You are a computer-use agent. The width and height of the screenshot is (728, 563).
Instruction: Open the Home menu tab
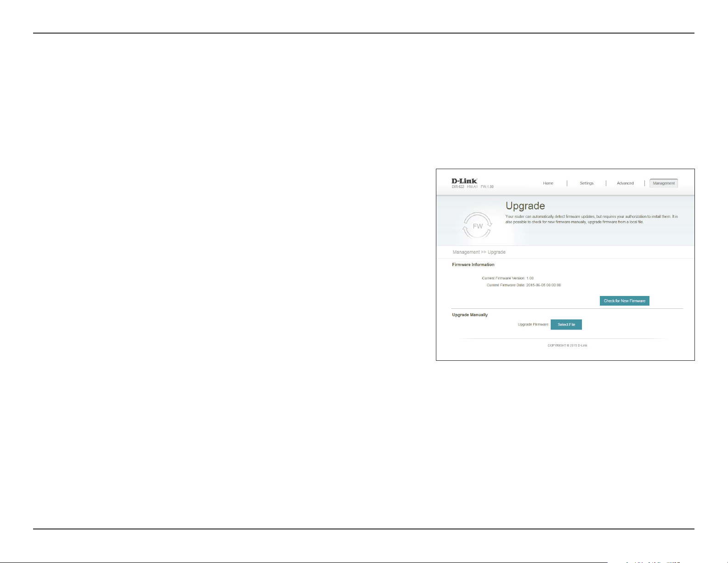tap(548, 183)
